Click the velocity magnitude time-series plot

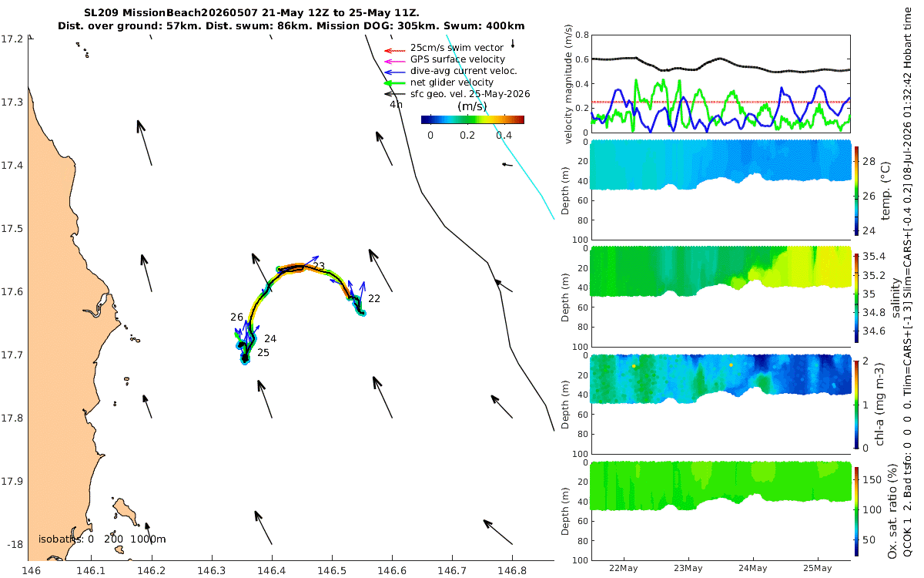720,83
